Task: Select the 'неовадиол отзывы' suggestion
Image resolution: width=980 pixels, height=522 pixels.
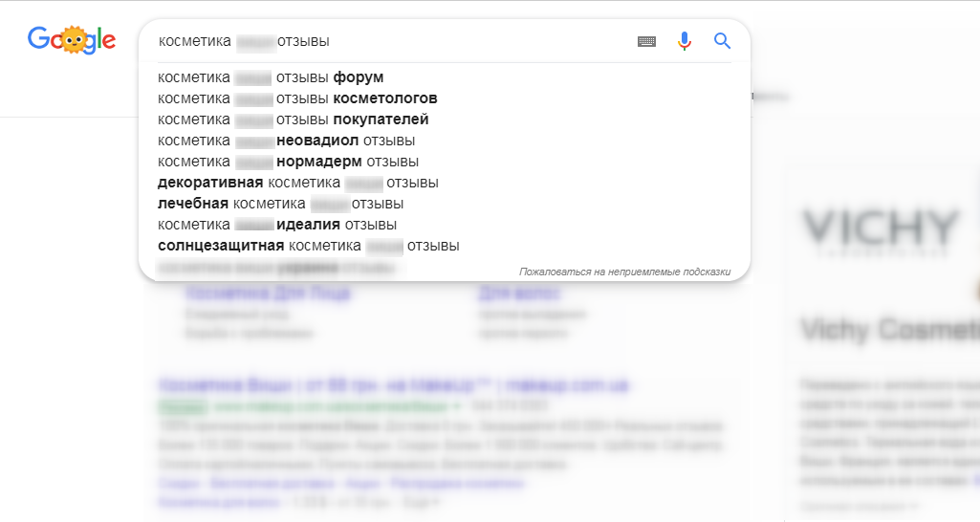Action: (286, 141)
